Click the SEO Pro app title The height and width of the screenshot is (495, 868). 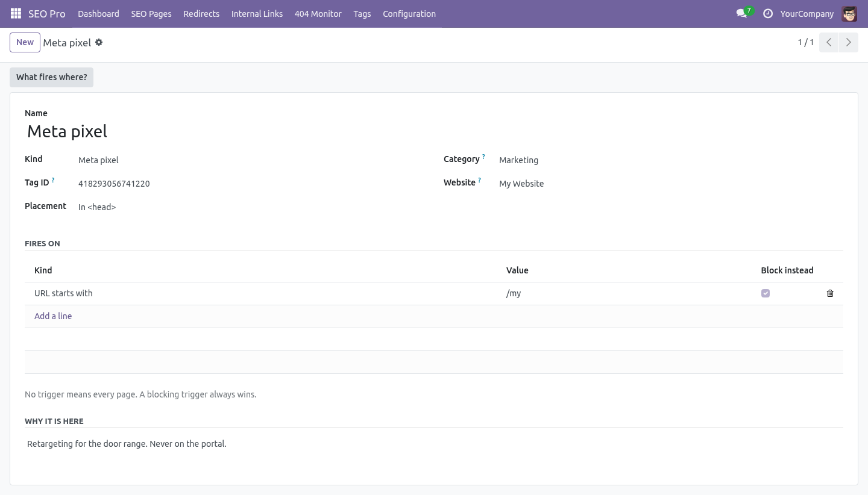(46, 13)
